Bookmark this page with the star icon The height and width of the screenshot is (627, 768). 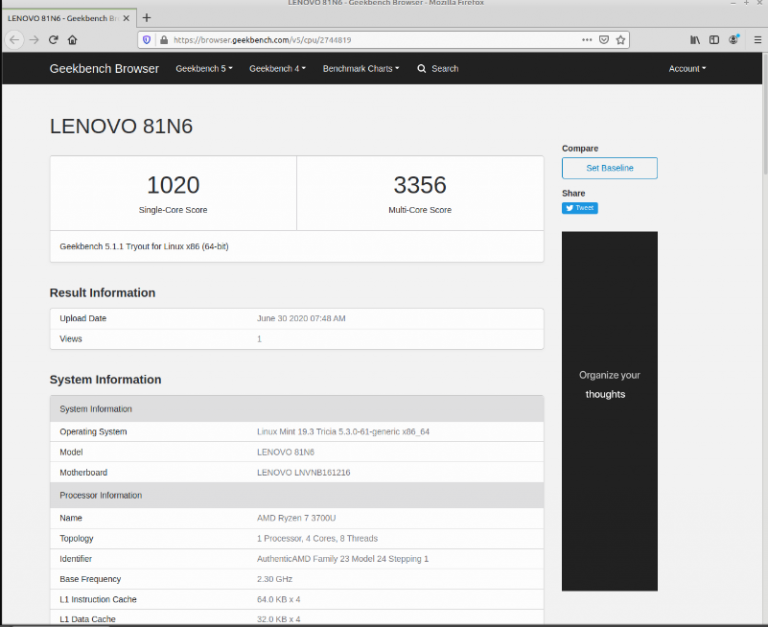point(621,40)
